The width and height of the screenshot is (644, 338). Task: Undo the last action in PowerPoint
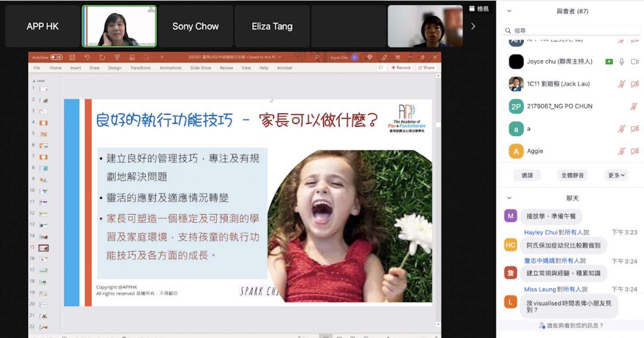[x=87, y=57]
